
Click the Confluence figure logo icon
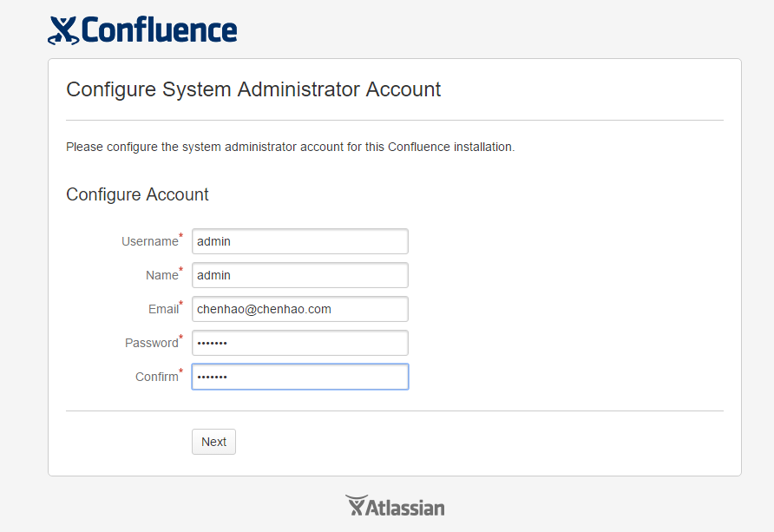click(x=63, y=30)
